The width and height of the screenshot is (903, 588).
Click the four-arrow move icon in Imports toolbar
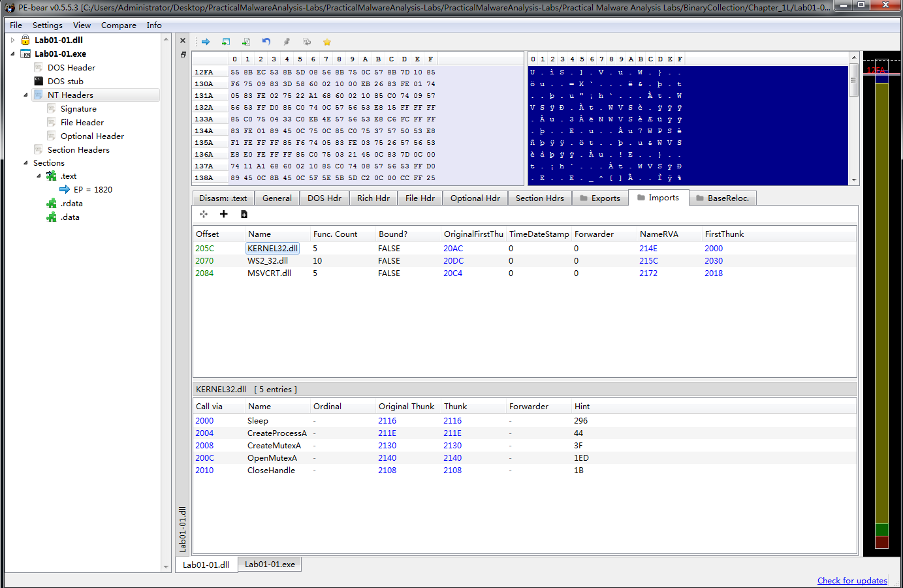(x=204, y=214)
